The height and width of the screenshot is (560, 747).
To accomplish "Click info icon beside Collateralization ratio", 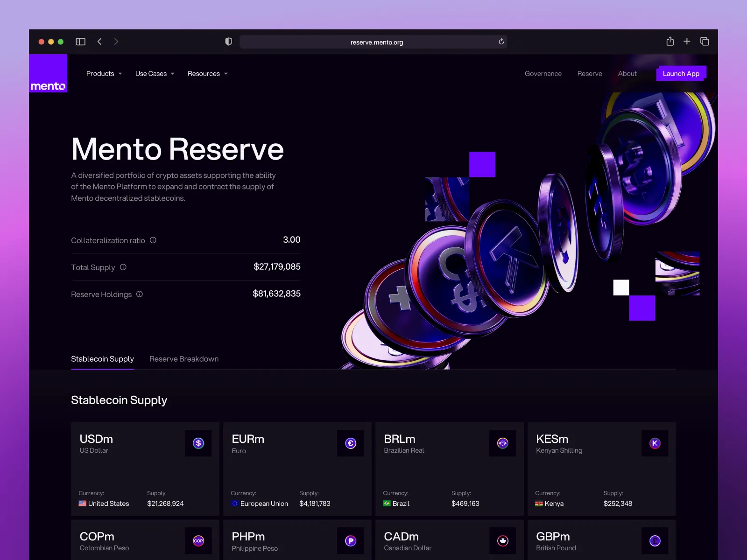I will pos(153,240).
